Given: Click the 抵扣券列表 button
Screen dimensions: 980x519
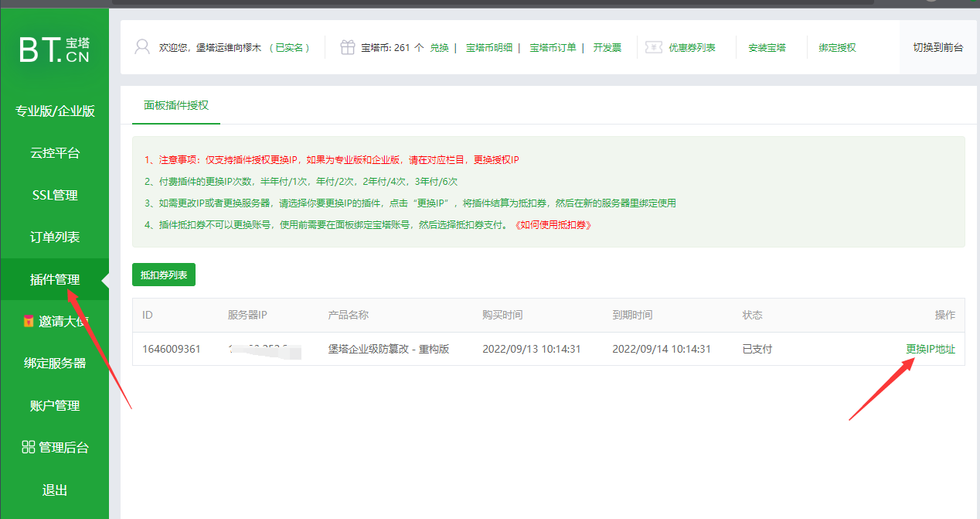Looking at the screenshot, I should tap(164, 275).
